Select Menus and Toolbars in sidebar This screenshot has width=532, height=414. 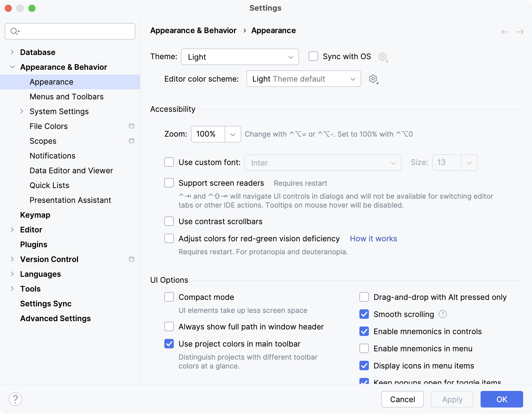[66, 96]
